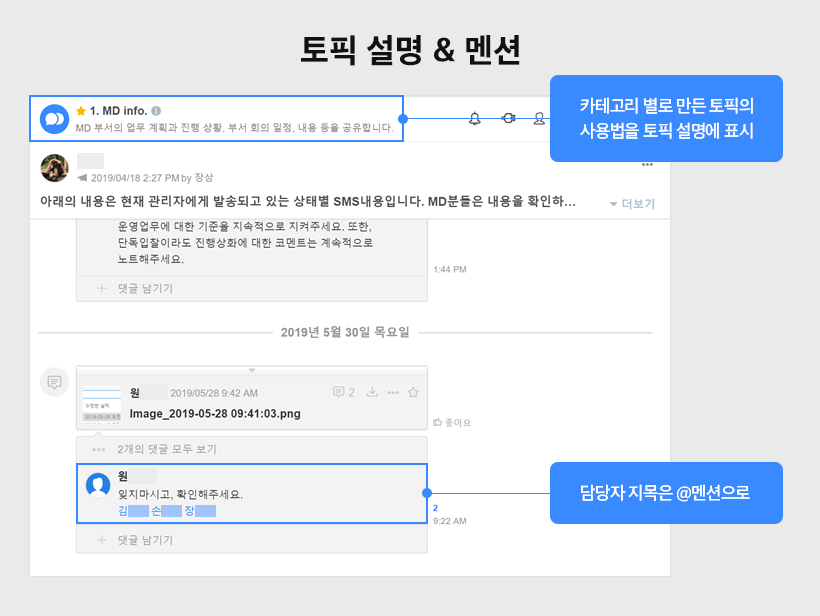
Task: Click the notification bell icon
Action: [475, 119]
